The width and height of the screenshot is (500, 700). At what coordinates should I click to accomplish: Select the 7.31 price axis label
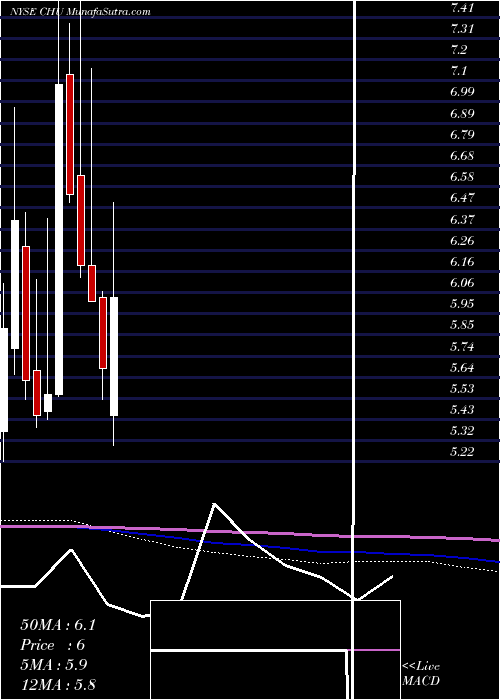click(462, 29)
